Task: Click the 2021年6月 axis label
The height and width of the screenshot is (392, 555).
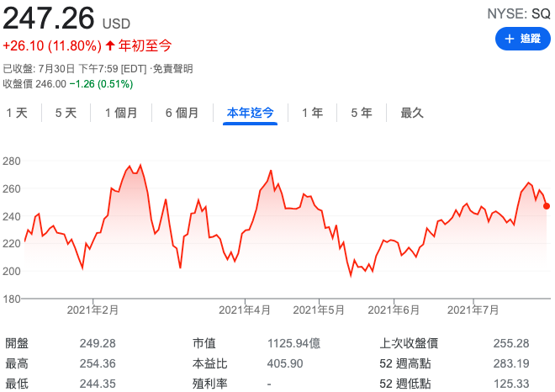Action: pyautogui.click(x=394, y=310)
